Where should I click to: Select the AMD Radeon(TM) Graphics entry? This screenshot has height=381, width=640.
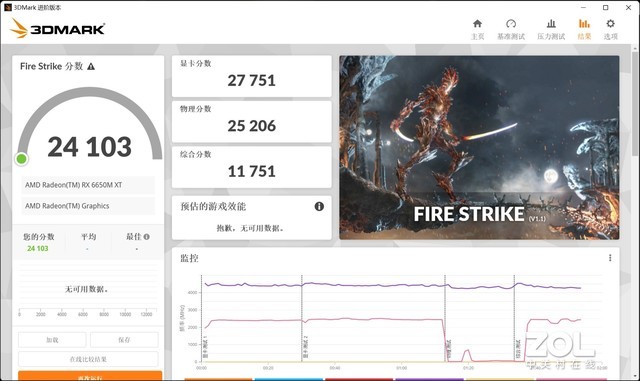click(x=88, y=206)
